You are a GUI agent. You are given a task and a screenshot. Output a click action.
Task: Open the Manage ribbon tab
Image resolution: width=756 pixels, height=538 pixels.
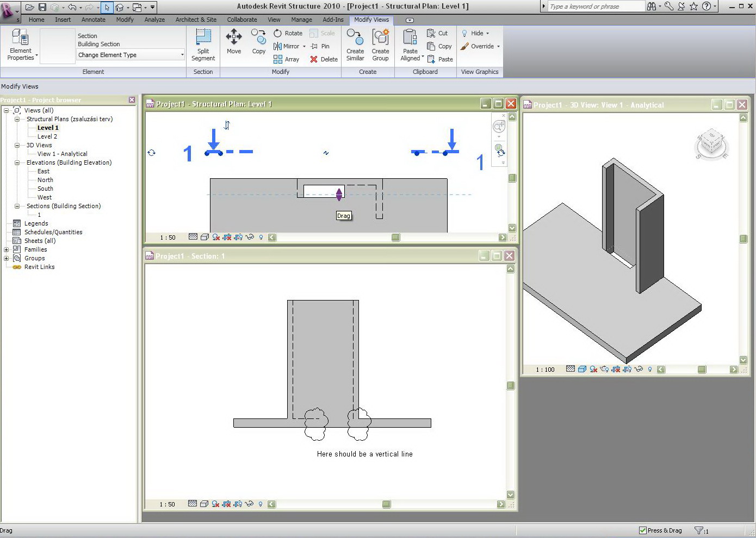click(301, 20)
